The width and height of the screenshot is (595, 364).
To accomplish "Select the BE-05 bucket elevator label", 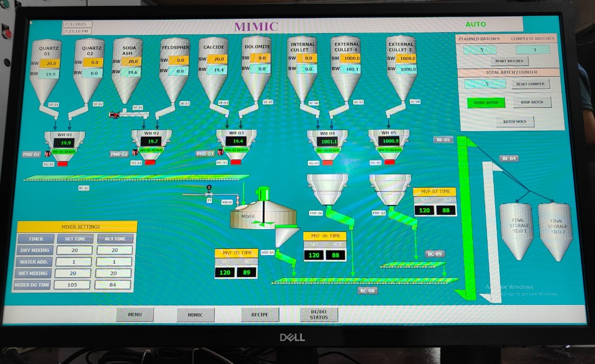I will coord(443,139).
